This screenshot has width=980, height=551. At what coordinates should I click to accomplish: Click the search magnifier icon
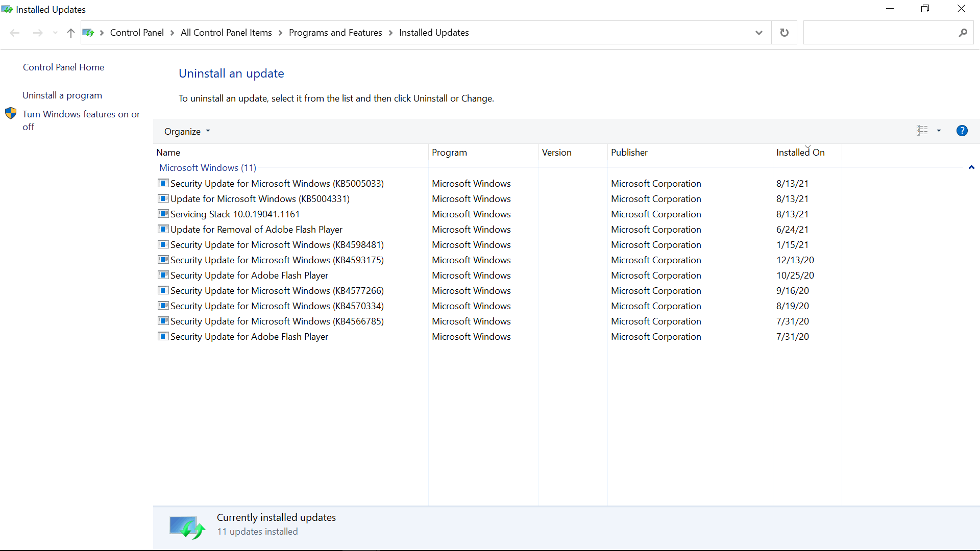[x=963, y=33]
